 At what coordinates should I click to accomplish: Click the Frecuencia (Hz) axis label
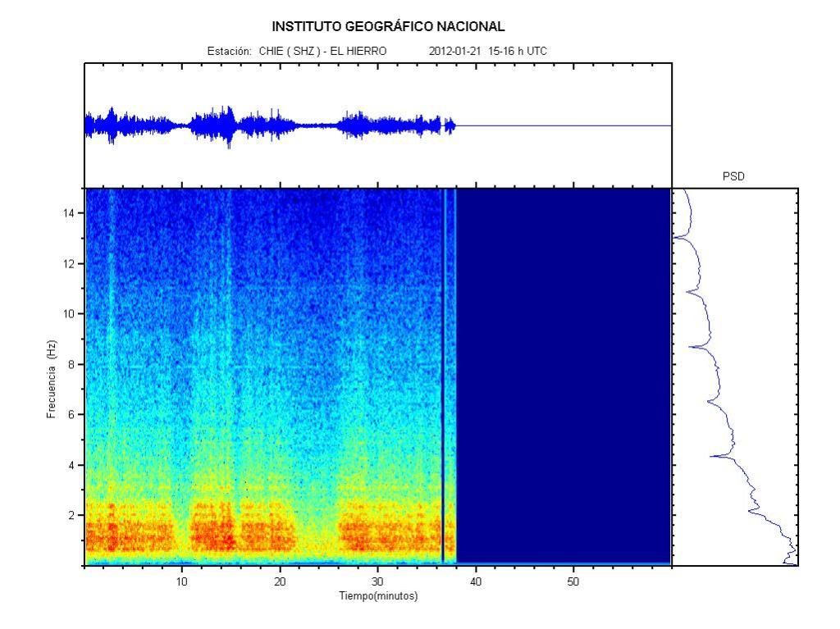coord(51,380)
